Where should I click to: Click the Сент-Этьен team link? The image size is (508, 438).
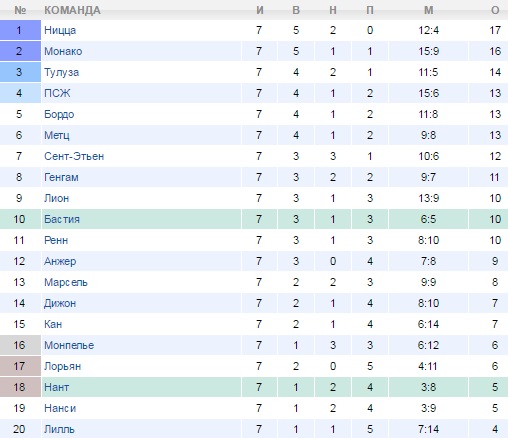coord(74,156)
